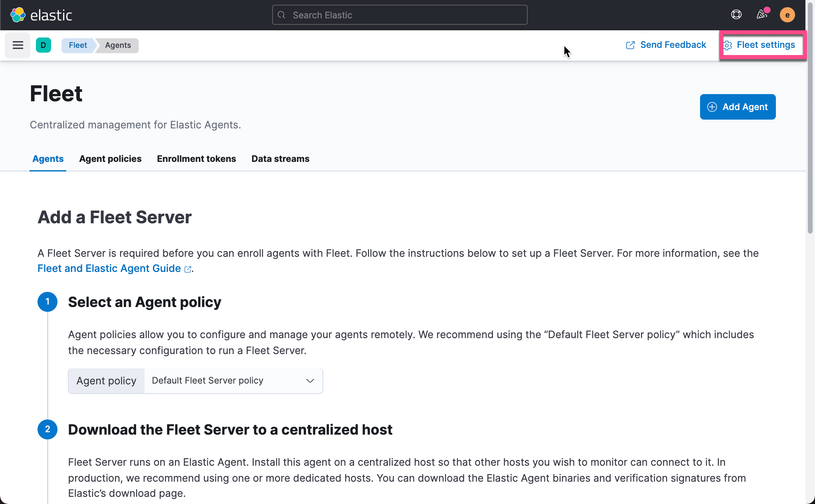The width and height of the screenshot is (815, 504).
Task: Click the external link icon beside Send Feedback
Action: (631, 45)
